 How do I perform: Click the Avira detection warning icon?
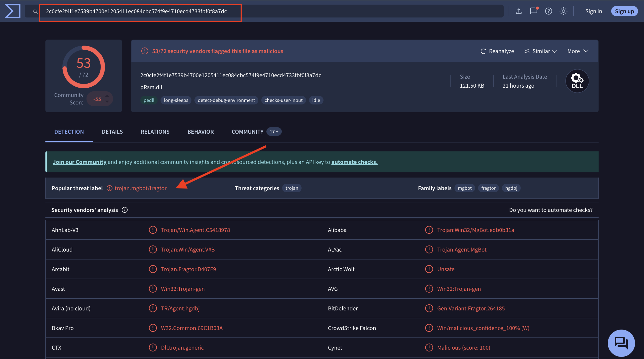153,308
